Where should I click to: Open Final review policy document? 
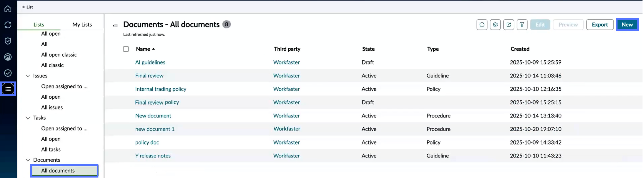(157, 102)
